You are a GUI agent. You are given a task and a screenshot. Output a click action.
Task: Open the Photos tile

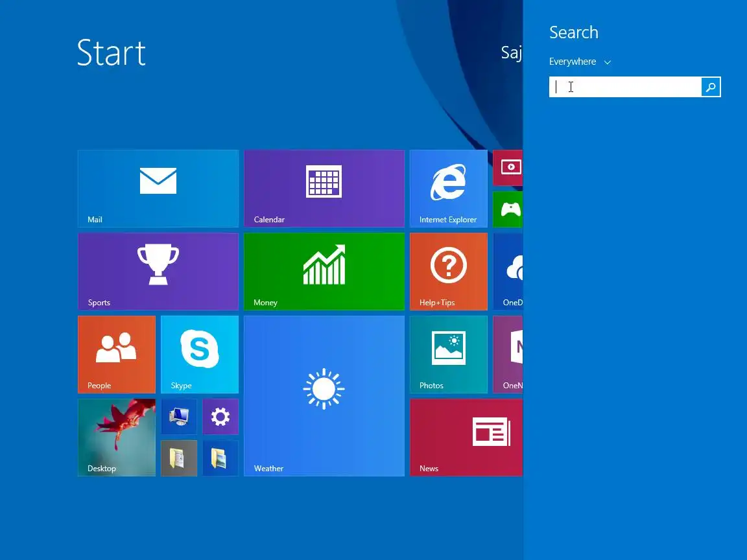click(x=448, y=355)
